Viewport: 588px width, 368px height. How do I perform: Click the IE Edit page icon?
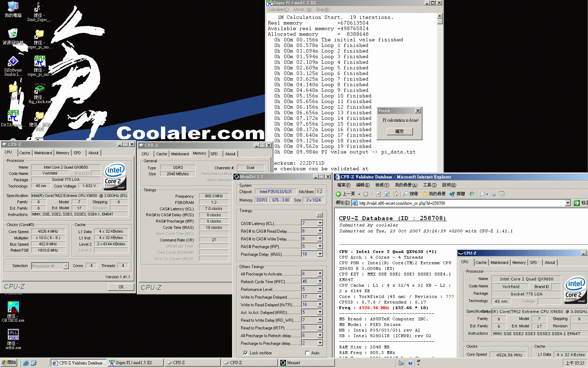click(502, 194)
